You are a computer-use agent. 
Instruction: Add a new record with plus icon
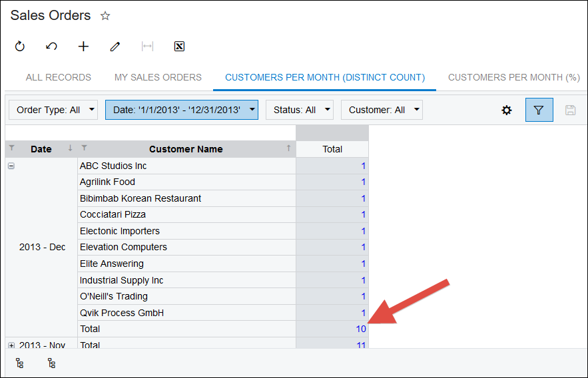[83, 47]
